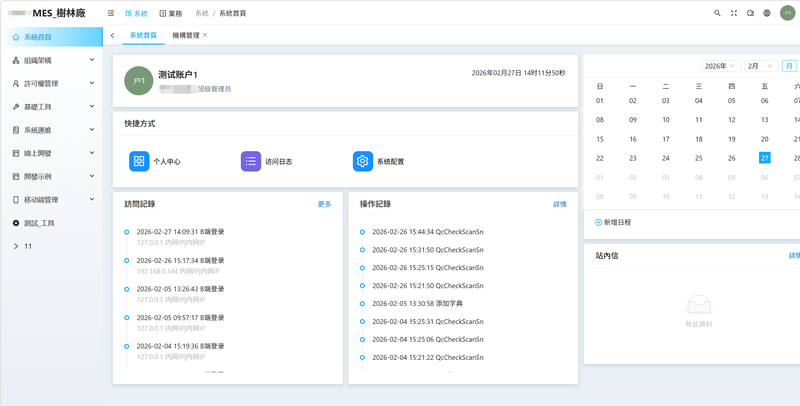This screenshot has height=406, width=800.
Task: Close the 機構管理 tab
Action: (205, 35)
